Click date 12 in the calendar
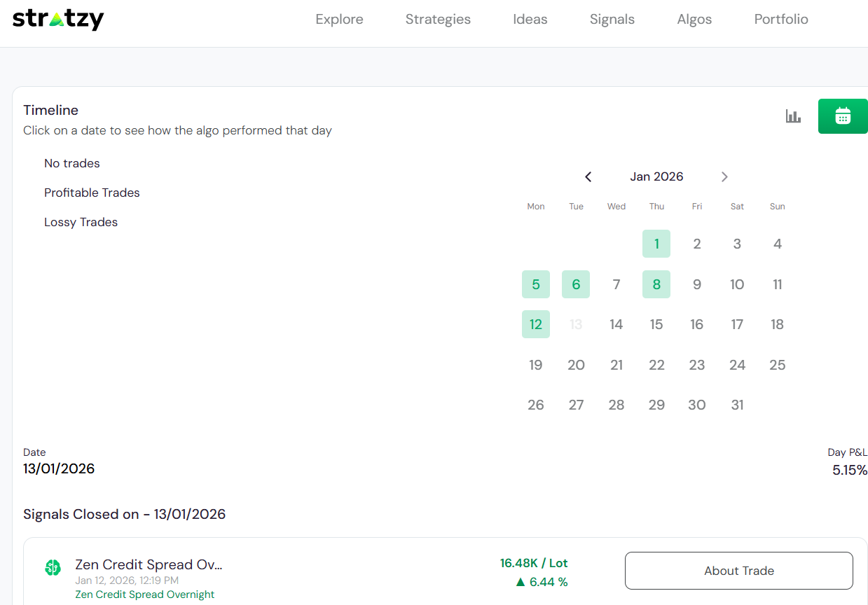 click(536, 324)
